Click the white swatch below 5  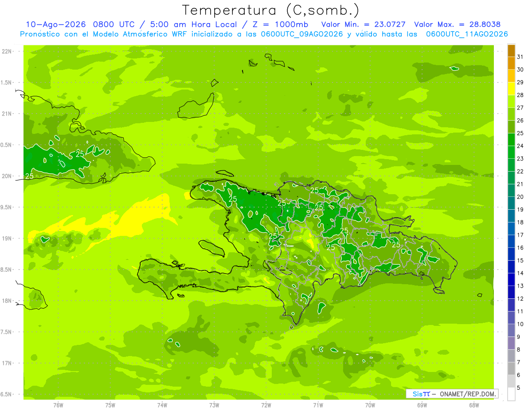[x=511, y=394]
